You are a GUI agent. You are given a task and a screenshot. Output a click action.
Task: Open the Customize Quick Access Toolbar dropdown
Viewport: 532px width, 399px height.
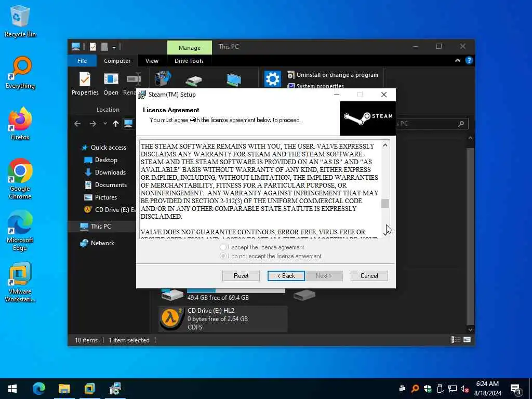(x=114, y=47)
